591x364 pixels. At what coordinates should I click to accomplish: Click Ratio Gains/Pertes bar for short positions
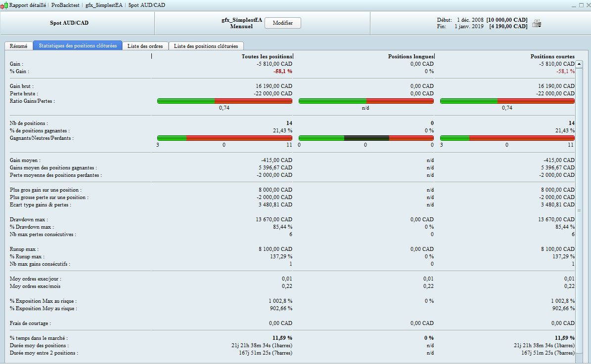click(x=507, y=101)
